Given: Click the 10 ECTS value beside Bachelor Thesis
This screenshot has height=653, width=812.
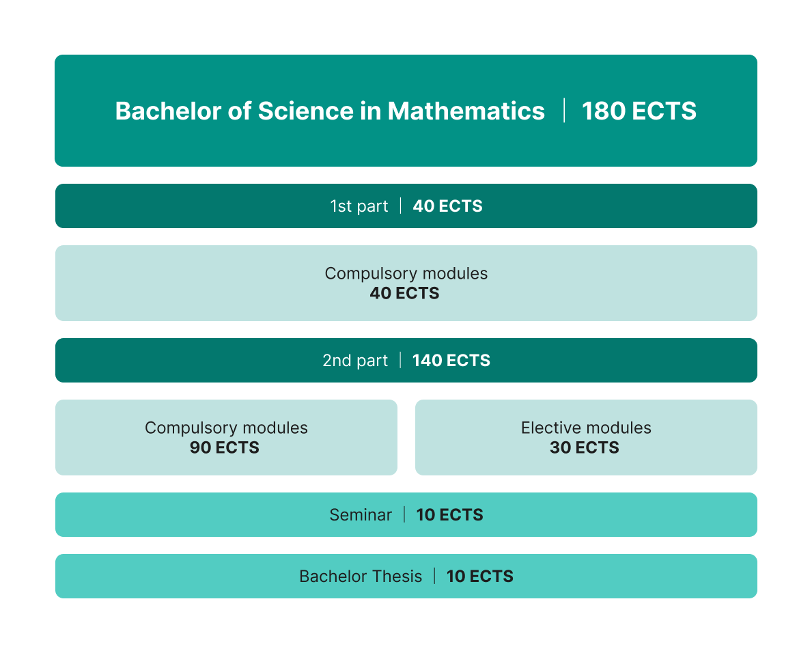Looking at the screenshot, I should [479, 576].
